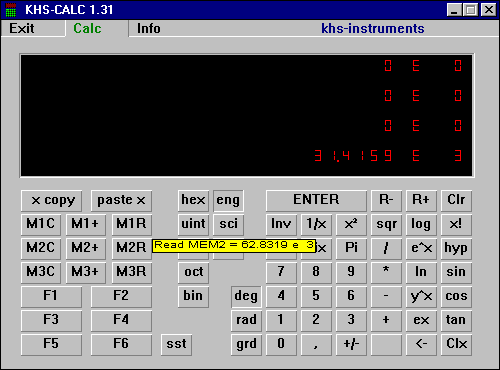Click digit 0 on keypad
500x370 pixels.
click(x=281, y=344)
